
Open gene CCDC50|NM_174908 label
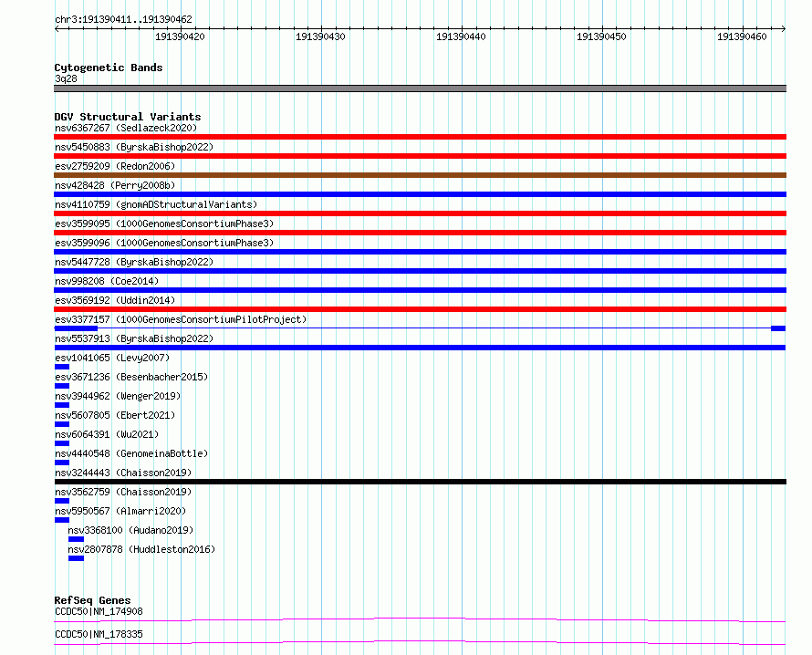(99, 611)
